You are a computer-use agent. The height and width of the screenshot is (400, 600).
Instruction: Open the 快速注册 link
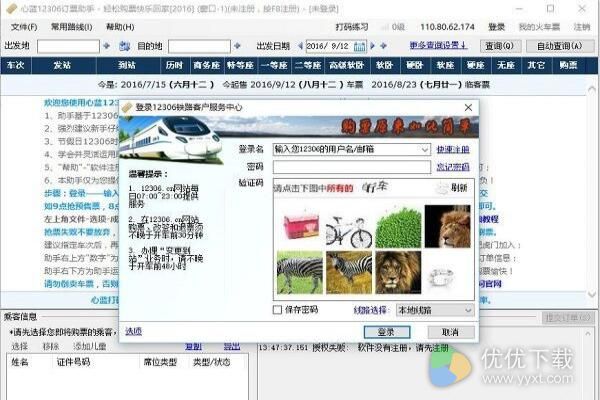(453, 149)
